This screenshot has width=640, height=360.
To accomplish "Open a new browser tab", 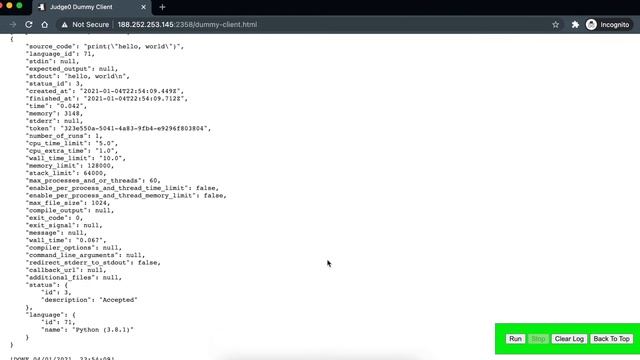I will pos(162,7).
